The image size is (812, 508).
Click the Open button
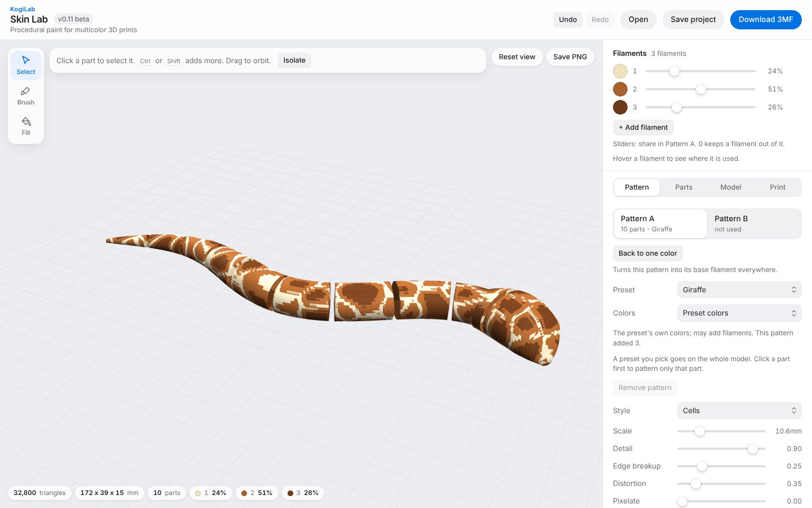tap(638, 20)
